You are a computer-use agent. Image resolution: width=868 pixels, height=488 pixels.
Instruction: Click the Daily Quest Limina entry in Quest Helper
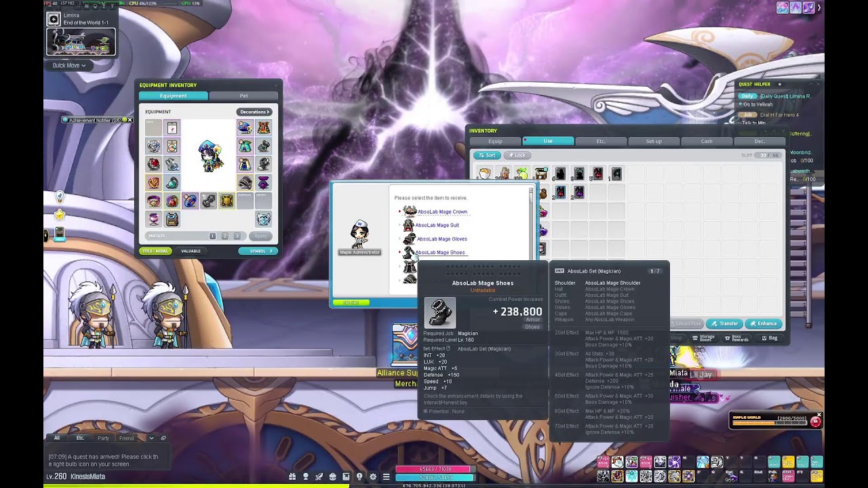(x=776, y=96)
